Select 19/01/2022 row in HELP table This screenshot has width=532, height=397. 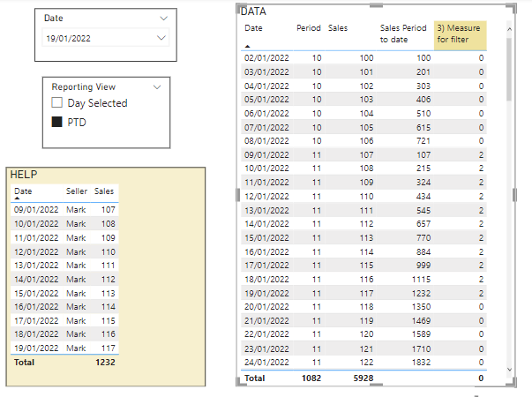pos(64,348)
